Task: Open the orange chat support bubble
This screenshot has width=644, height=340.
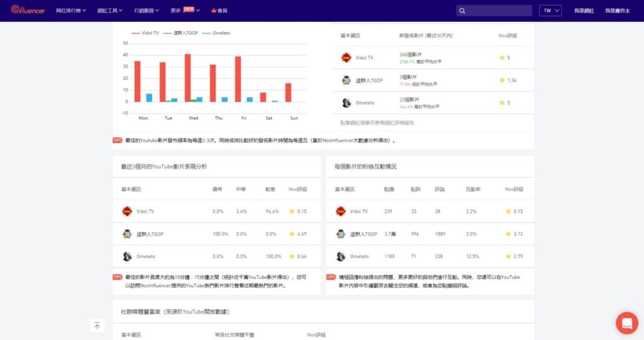Action: click(x=626, y=323)
